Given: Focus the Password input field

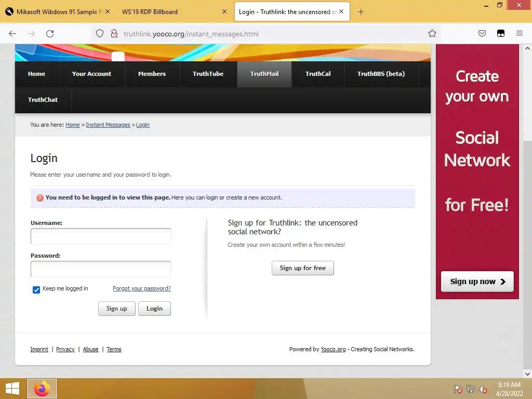Looking at the screenshot, I should coord(101,269).
